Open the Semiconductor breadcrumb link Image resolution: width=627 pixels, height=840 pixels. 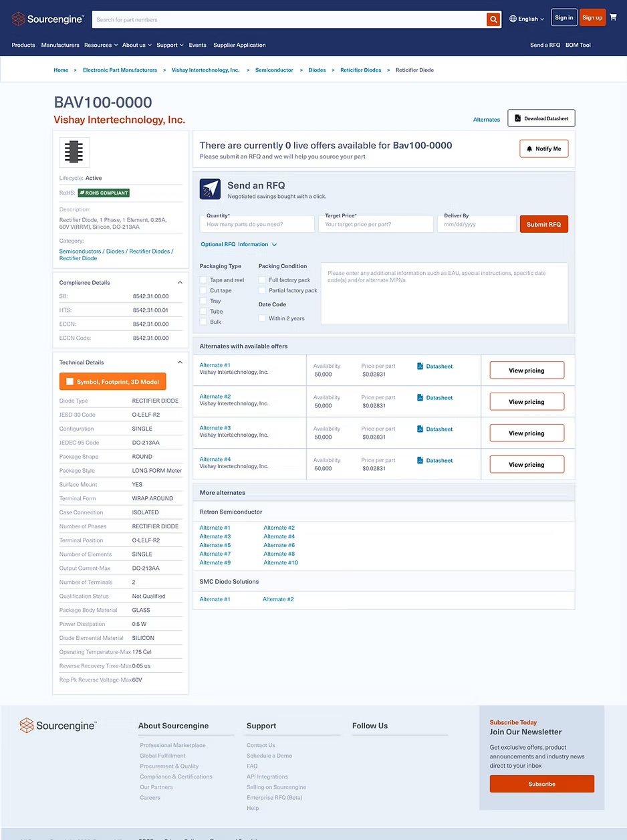pyautogui.click(x=274, y=70)
